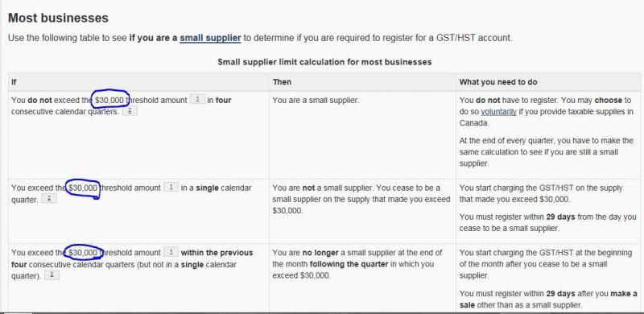Follow the 'small supplier' link
Viewport: 644px width, 314px height.
(x=210, y=38)
